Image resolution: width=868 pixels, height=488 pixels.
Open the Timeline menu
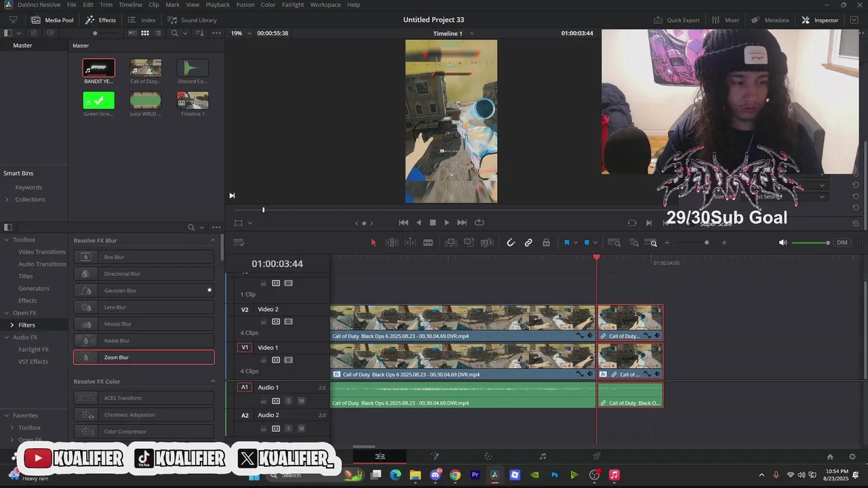tap(130, 5)
